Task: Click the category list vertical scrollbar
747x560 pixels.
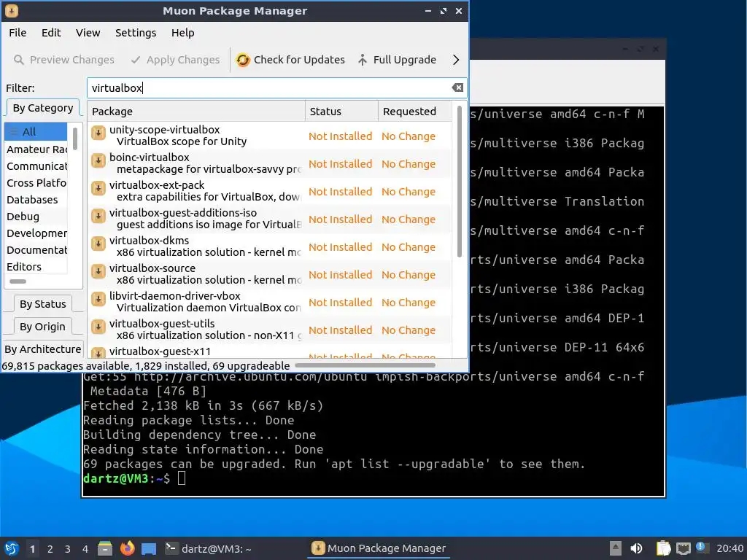Action: [75, 139]
